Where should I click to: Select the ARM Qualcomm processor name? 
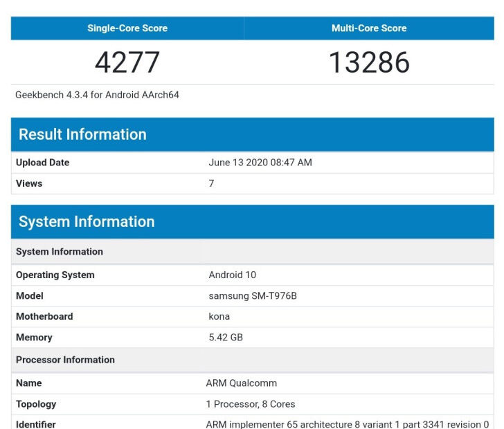(x=241, y=383)
